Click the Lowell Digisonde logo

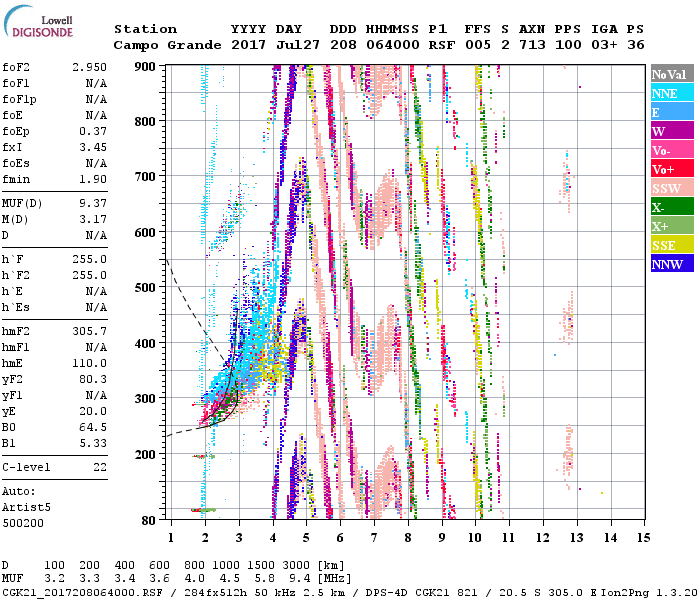[x=38, y=21]
